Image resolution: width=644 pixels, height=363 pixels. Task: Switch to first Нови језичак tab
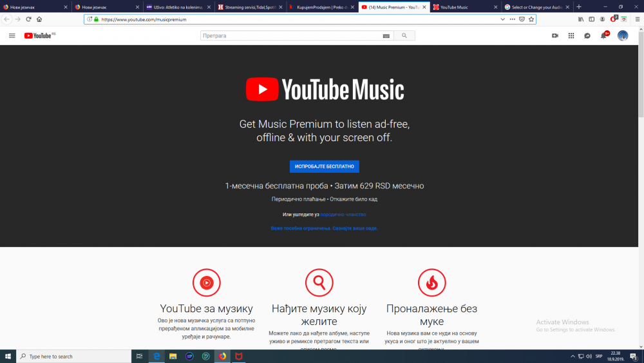click(x=35, y=7)
